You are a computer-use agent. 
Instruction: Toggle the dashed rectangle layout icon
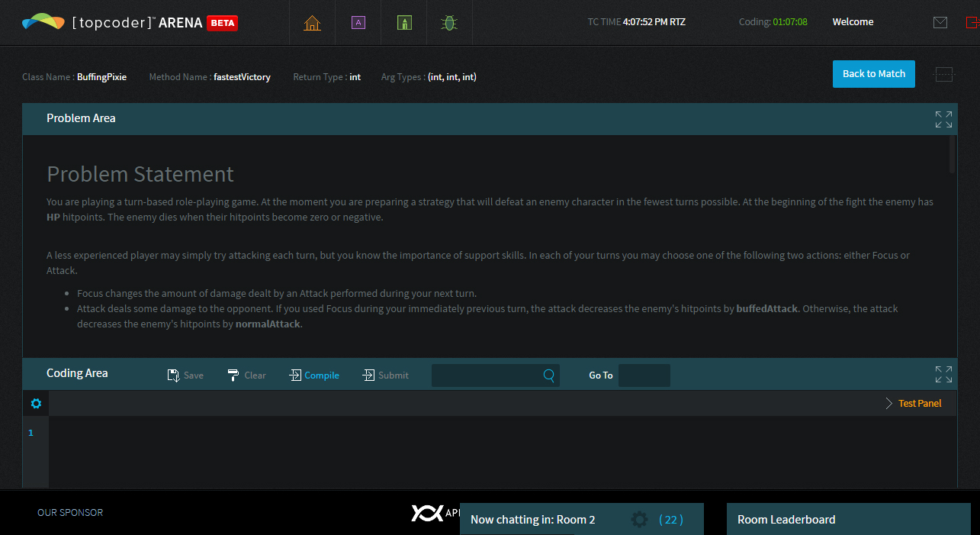click(x=944, y=74)
